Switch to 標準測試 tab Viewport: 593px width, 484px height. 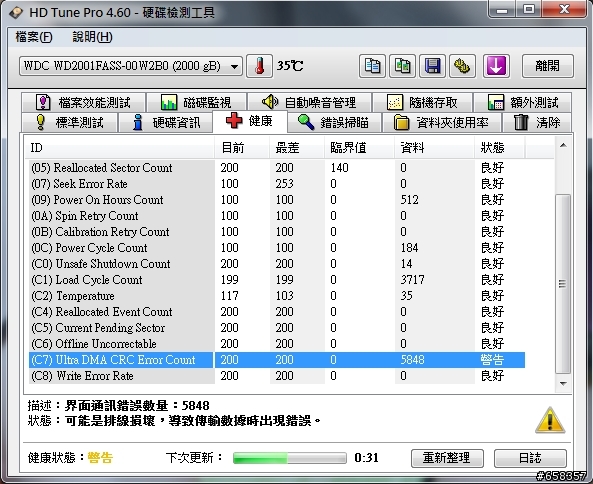coord(70,123)
